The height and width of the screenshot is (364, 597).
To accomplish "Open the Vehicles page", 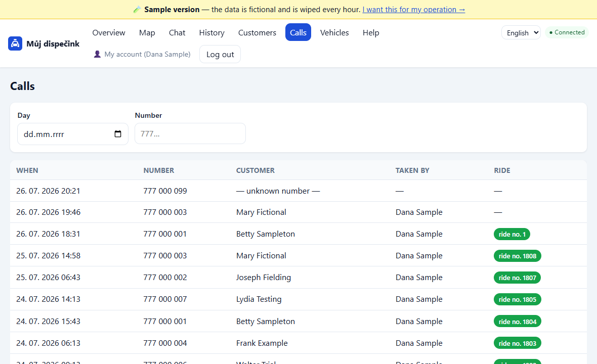I will (x=334, y=33).
